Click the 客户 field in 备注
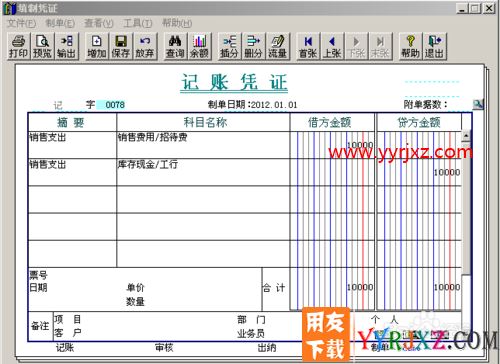The image size is (500, 364). 68,333
